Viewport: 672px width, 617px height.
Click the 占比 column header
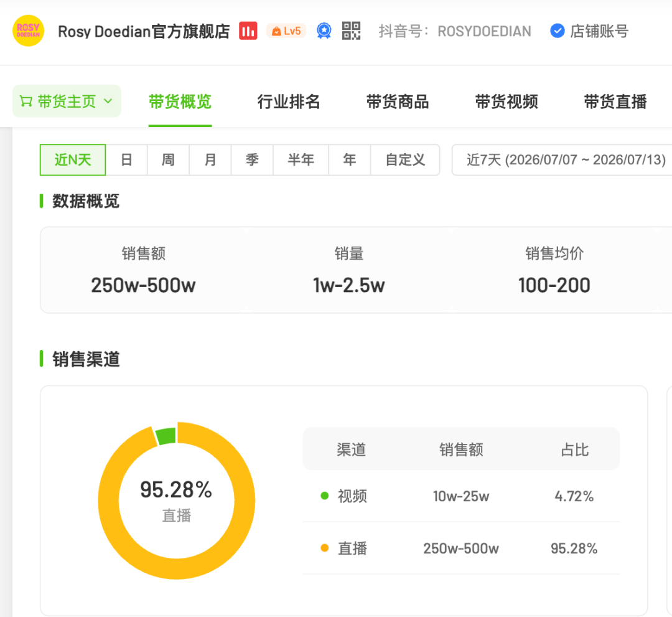(575, 450)
